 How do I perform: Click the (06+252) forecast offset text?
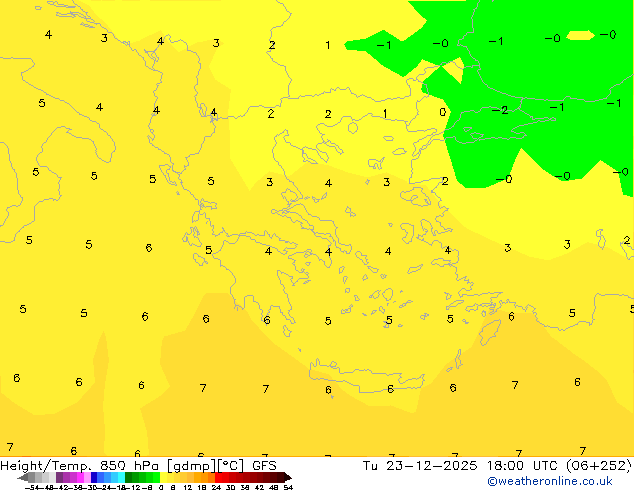(x=599, y=466)
